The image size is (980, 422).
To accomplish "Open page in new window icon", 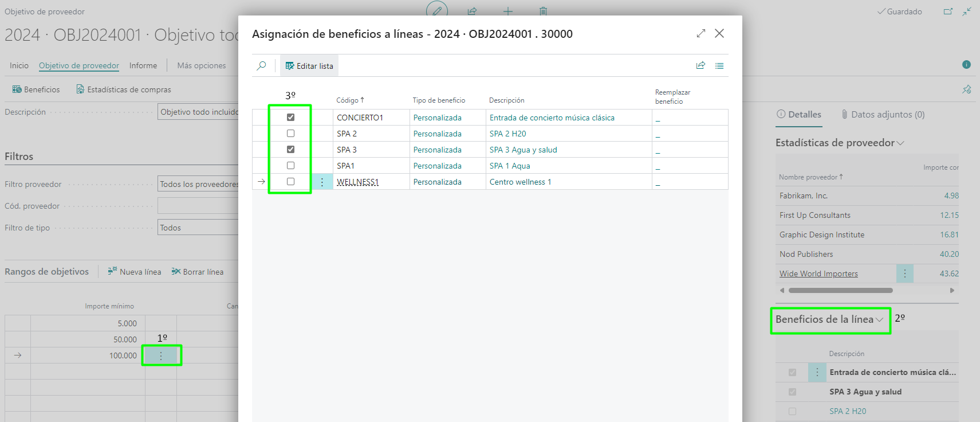I will (948, 11).
